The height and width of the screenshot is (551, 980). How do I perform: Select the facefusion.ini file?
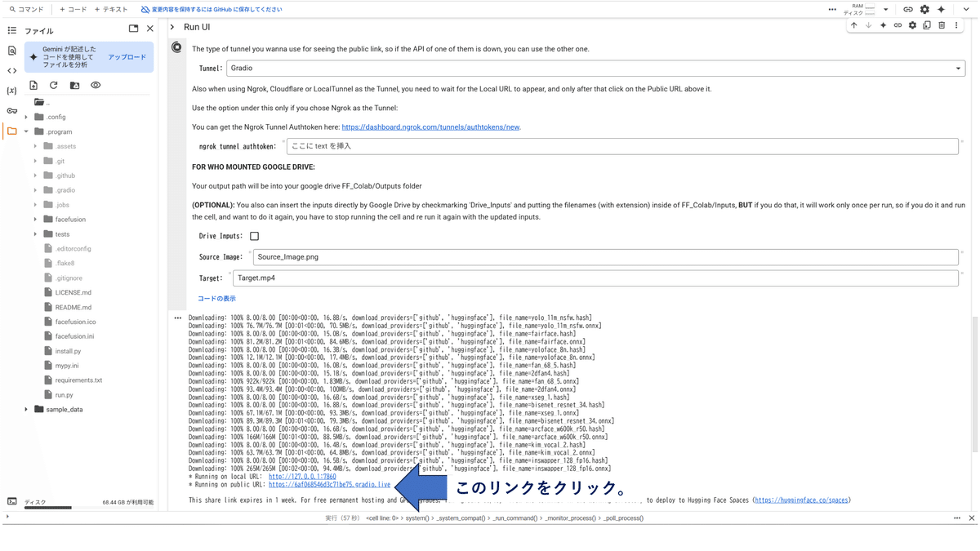(x=74, y=336)
